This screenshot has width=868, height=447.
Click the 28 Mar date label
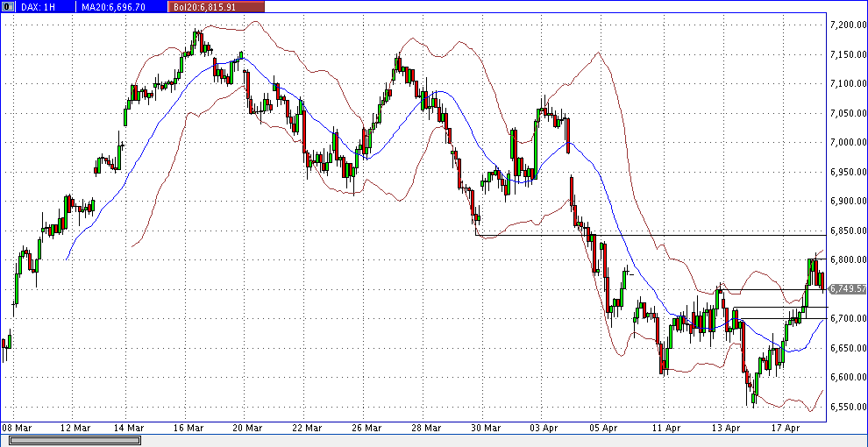[427, 428]
